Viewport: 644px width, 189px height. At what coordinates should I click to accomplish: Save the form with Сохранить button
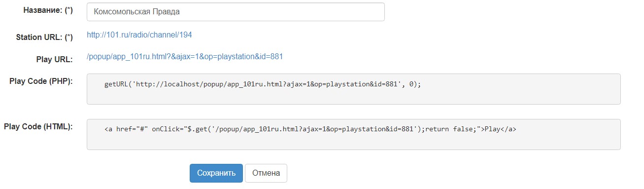216,173
